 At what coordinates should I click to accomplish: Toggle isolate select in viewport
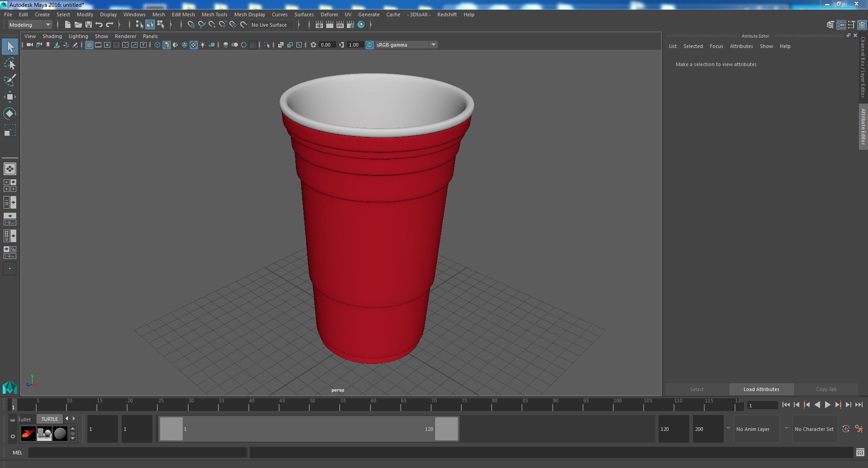click(266, 45)
